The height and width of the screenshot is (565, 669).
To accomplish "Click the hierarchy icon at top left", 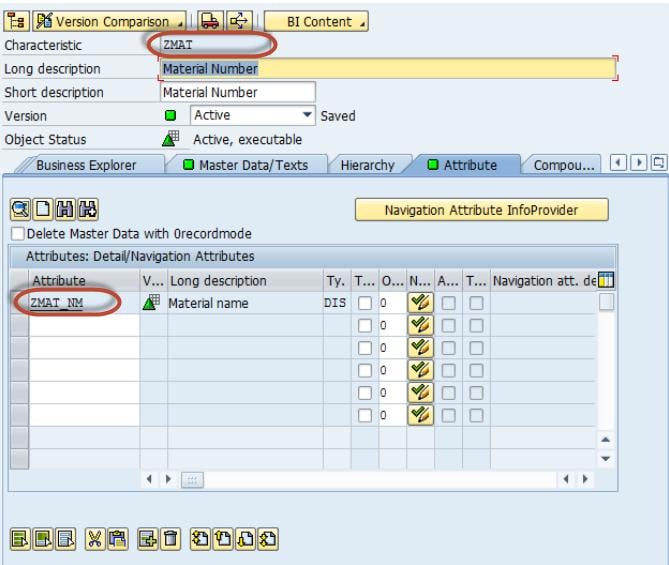I will 16,21.
